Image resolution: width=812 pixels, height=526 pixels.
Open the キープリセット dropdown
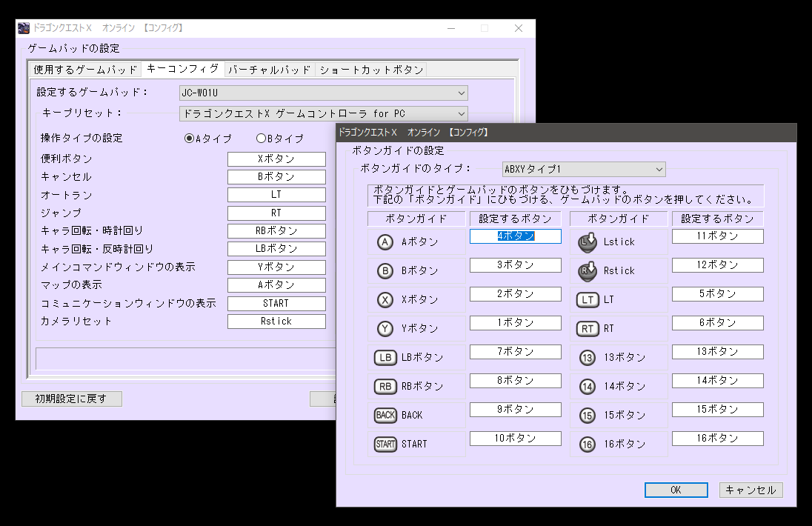[323, 113]
